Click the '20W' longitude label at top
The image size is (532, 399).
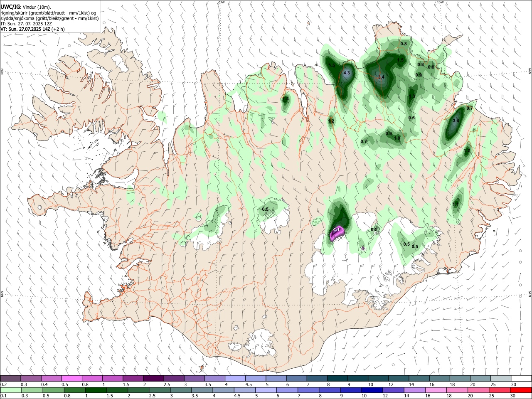coord(221,2)
